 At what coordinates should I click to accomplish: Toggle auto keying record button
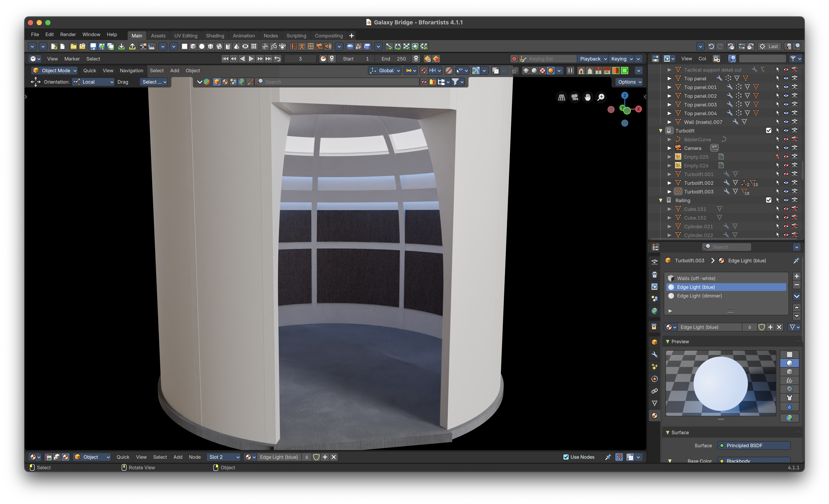tap(514, 59)
